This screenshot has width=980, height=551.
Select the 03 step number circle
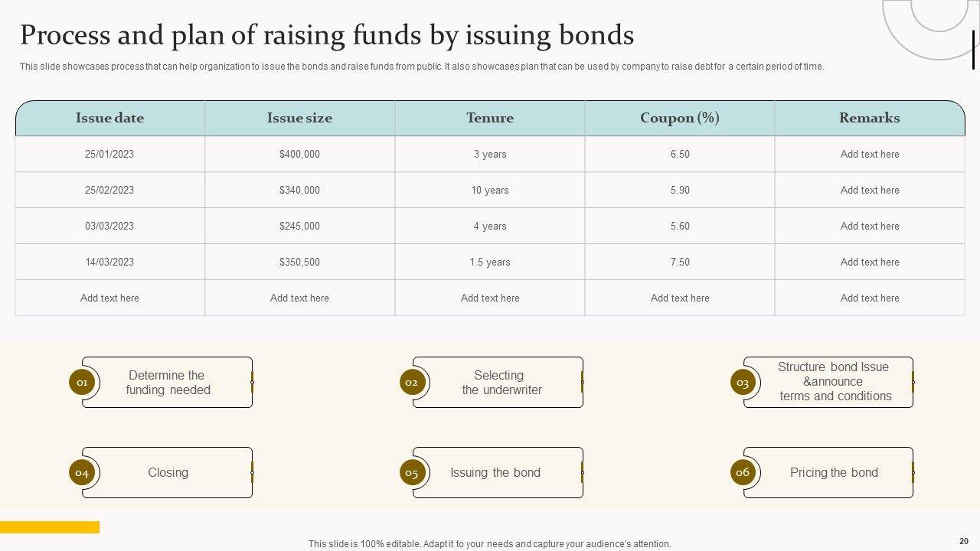(743, 382)
